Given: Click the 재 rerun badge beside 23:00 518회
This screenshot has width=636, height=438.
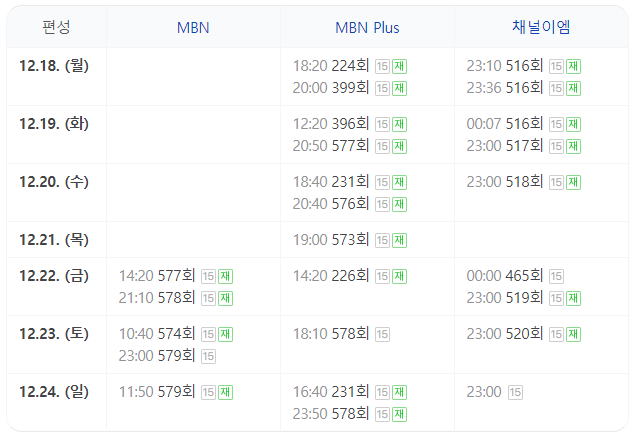Looking at the screenshot, I should pyautogui.click(x=574, y=182).
